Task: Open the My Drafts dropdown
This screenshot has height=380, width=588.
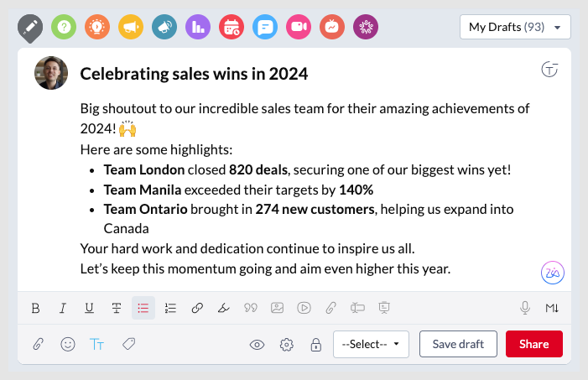Action: (x=515, y=27)
